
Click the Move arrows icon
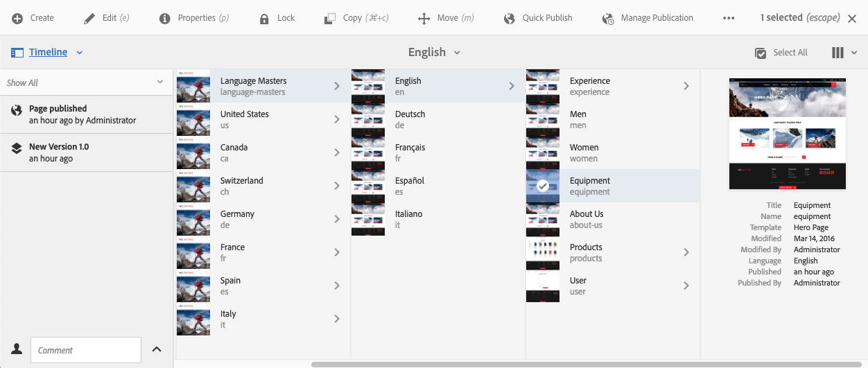(x=424, y=18)
